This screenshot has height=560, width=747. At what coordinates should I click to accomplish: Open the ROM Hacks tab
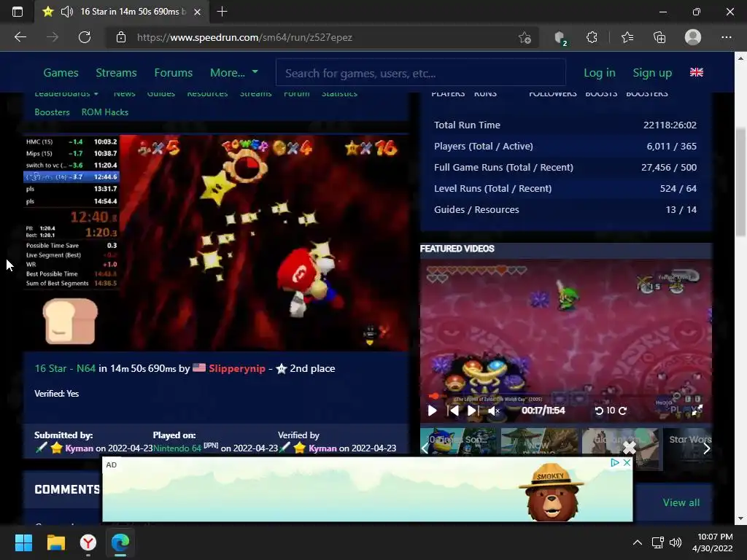(x=105, y=112)
